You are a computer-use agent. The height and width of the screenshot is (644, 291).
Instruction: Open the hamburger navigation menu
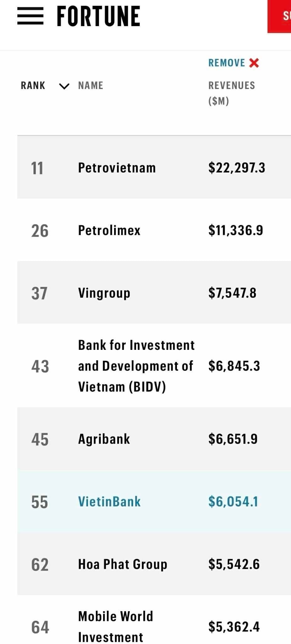point(30,16)
